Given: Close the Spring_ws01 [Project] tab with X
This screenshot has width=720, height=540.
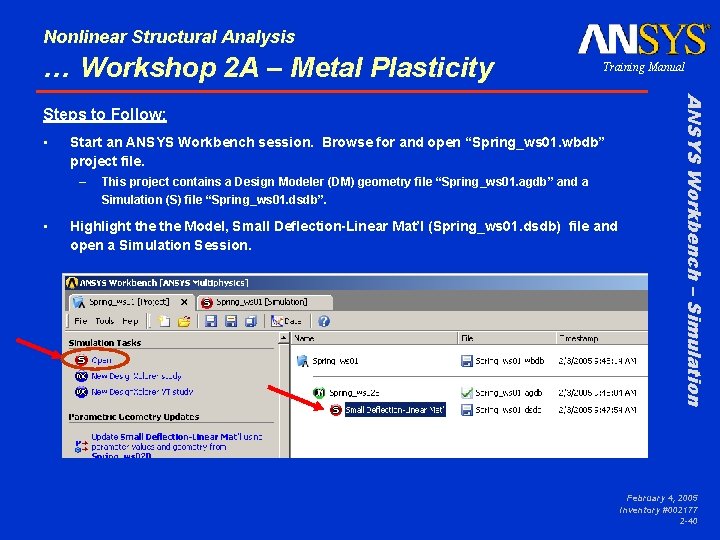Looking at the screenshot, I should pyautogui.click(x=184, y=302).
